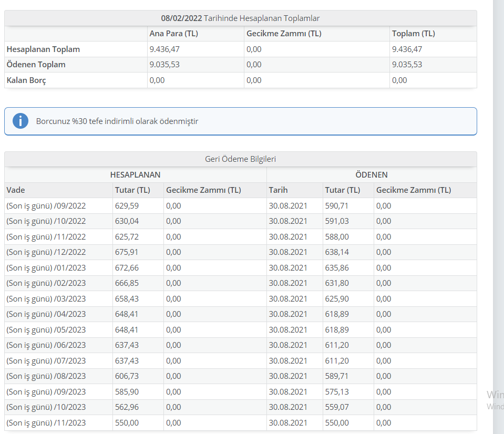504x434 pixels.
Task: Select the /09/2022 installment row
Action: (240, 206)
